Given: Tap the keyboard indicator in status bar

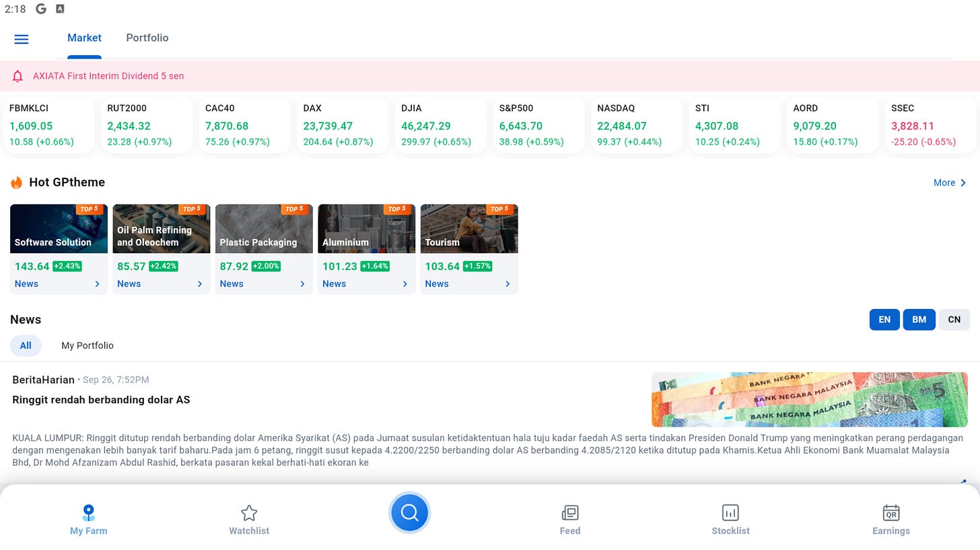Looking at the screenshot, I should [x=60, y=9].
